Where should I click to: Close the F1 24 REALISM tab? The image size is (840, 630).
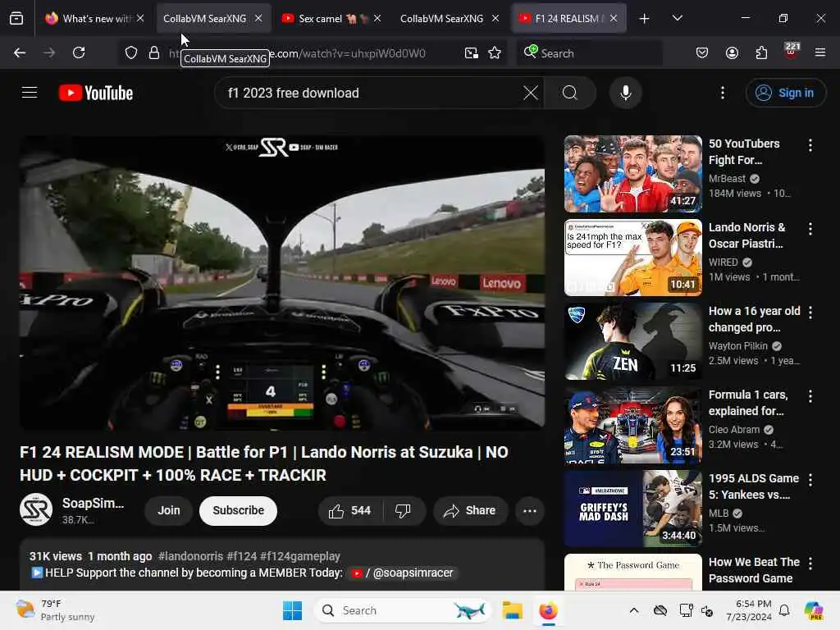point(614,18)
